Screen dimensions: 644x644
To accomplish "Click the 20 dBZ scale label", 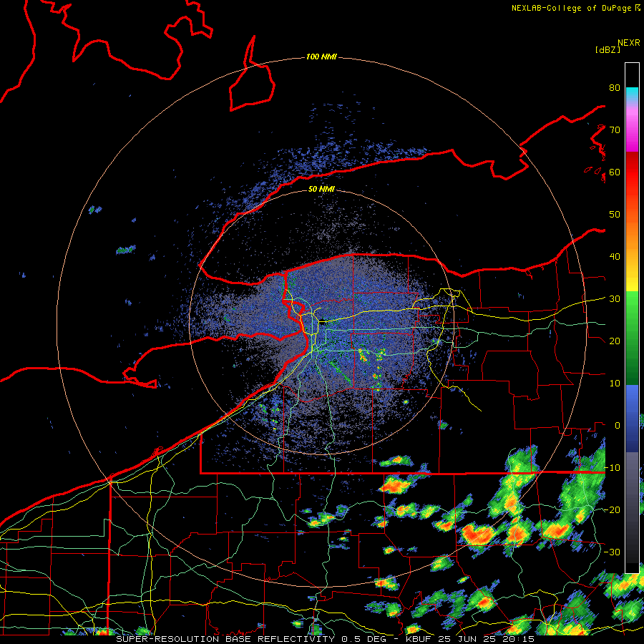I will coord(615,341).
